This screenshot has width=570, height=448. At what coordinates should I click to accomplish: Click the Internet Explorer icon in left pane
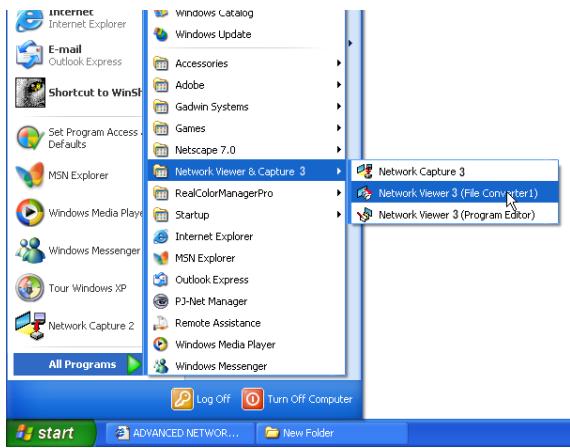[x=29, y=20]
